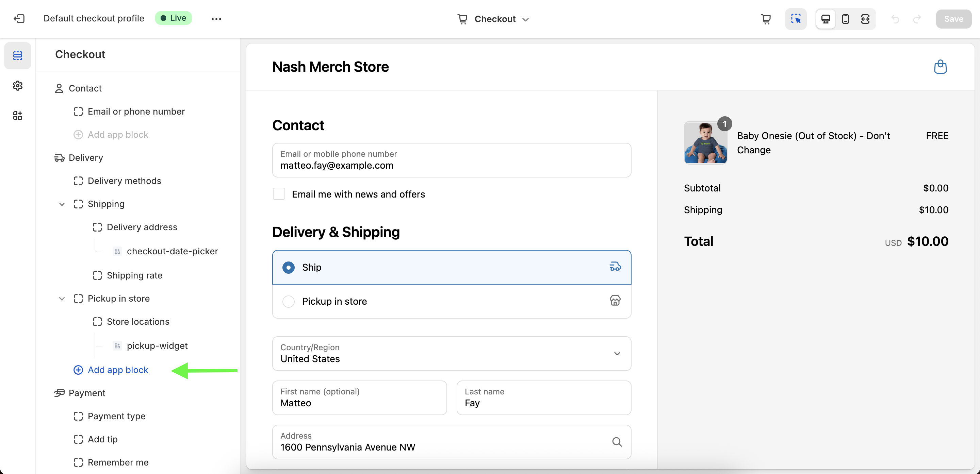The height and width of the screenshot is (474, 980).
Task: Select the Payment type item
Action: (116, 416)
